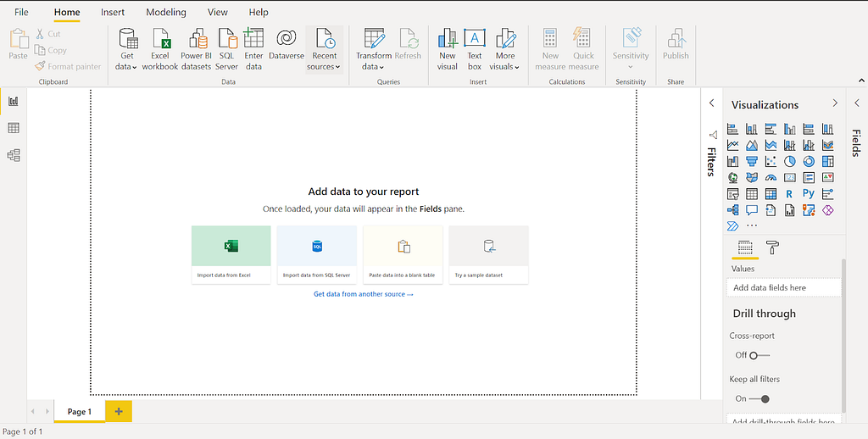Select the Funnel visual
The height and width of the screenshot is (439, 868).
point(752,162)
